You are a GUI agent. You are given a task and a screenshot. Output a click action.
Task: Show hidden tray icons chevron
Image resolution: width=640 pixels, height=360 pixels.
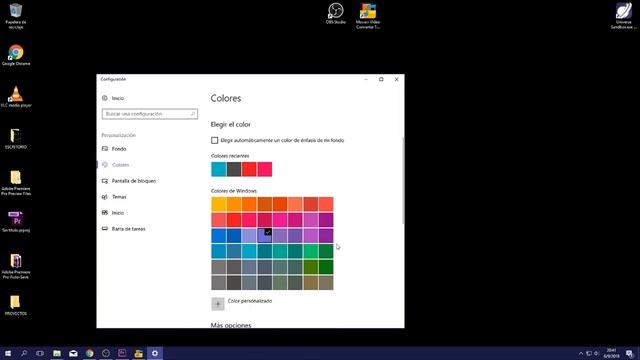(581, 353)
